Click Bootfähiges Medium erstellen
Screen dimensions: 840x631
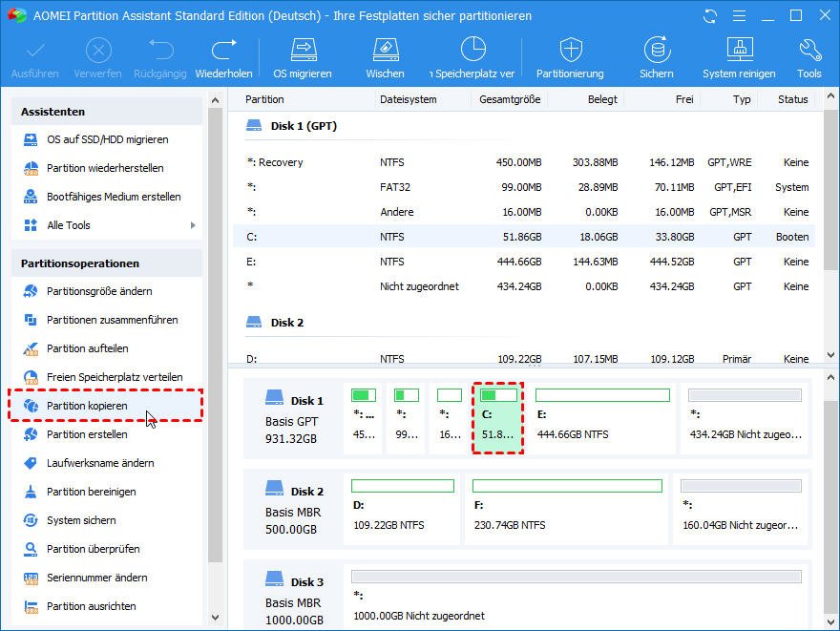[114, 197]
